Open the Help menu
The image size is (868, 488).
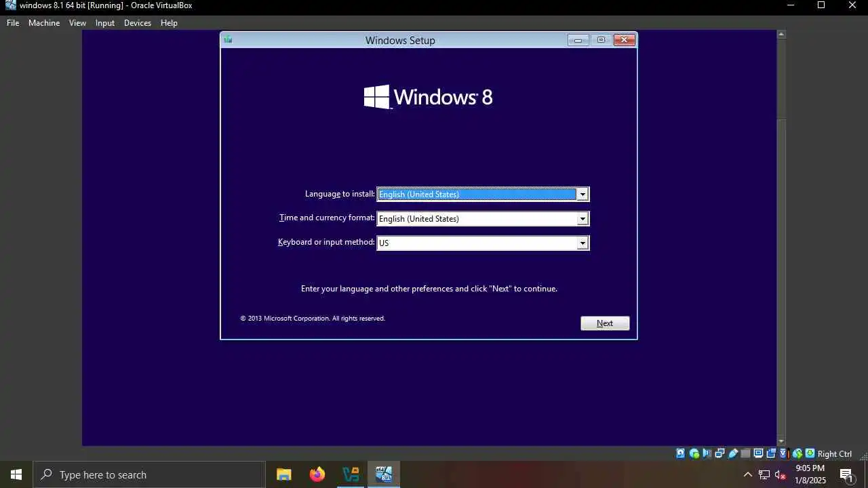[169, 23]
